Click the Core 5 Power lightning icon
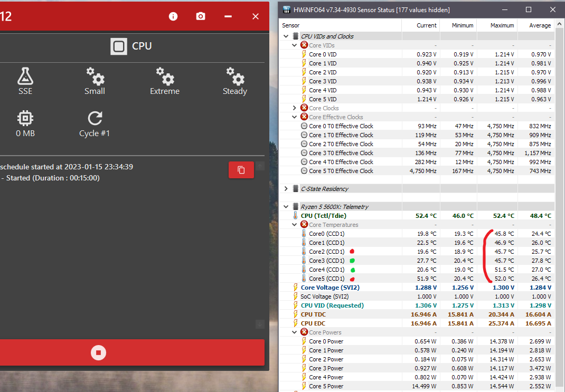This screenshot has width=565, height=392. tap(304, 386)
